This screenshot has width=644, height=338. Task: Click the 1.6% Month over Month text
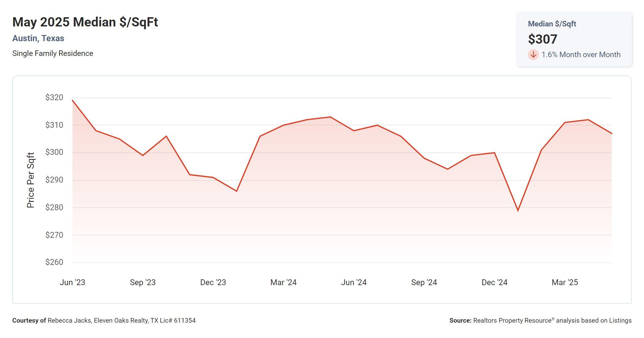(x=581, y=55)
